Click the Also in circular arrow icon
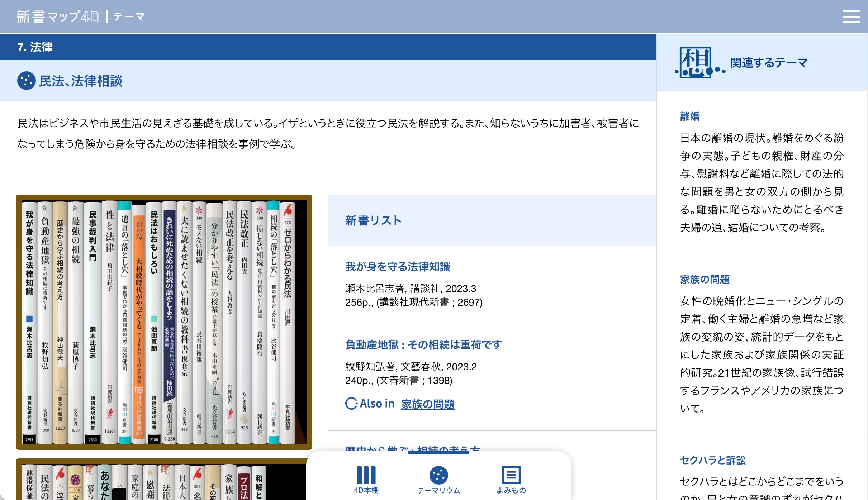Screen dimensions: 868x500 click(351, 404)
